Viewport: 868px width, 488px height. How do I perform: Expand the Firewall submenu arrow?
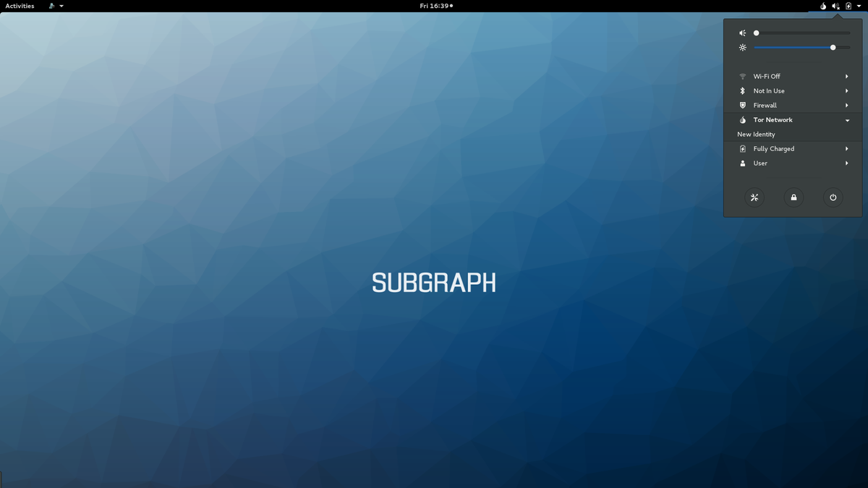847,106
